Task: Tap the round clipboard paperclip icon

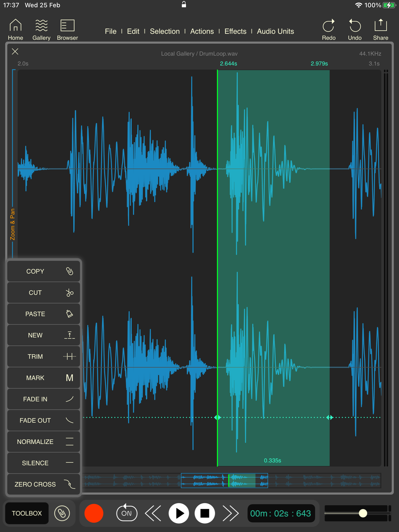Action: (62, 513)
